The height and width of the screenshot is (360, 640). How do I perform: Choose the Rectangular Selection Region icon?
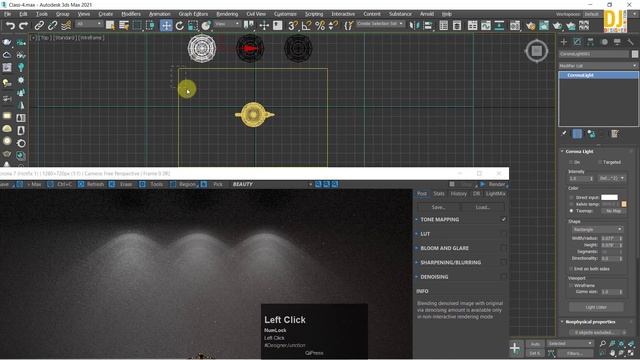(137, 26)
